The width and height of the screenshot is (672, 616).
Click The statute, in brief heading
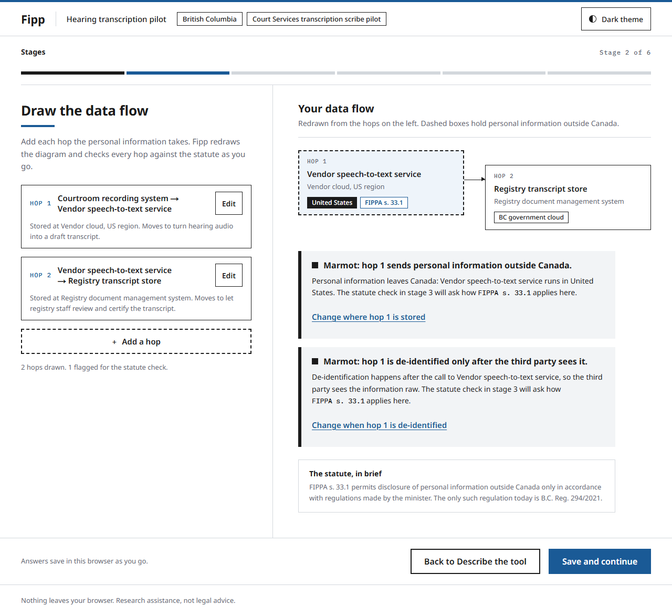point(345,474)
